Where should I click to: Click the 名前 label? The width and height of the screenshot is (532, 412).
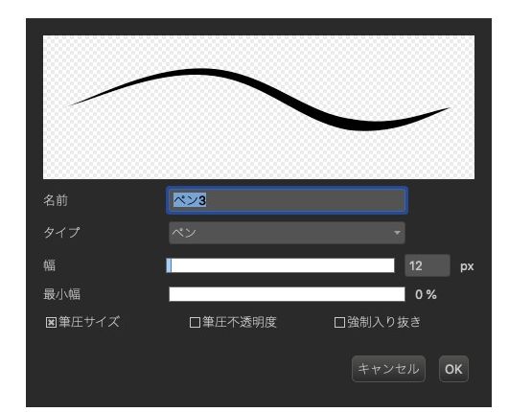coord(56,200)
